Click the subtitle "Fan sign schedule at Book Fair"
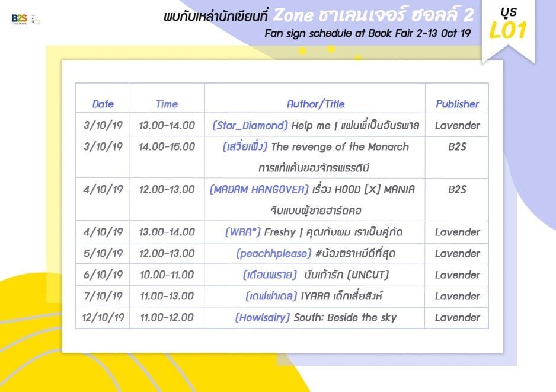 pos(338,33)
